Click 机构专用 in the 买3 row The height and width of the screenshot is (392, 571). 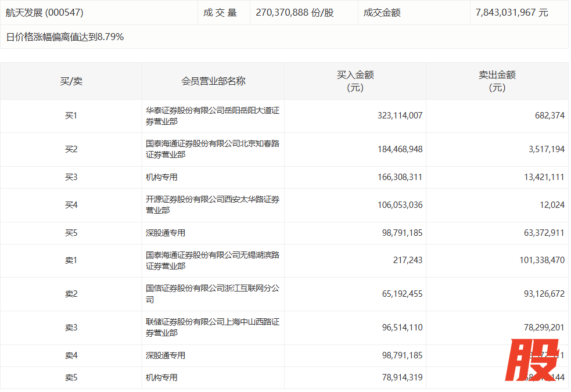point(161,177)
